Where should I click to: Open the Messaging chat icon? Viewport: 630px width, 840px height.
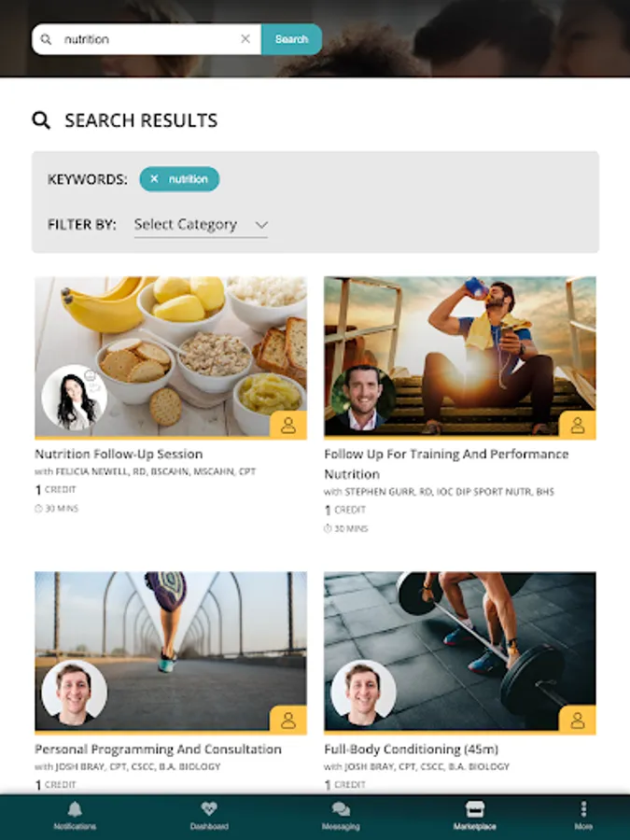pos(341,809)
